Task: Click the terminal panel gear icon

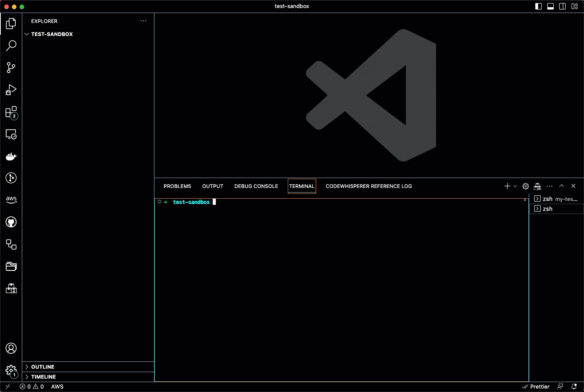Action: 526,186
